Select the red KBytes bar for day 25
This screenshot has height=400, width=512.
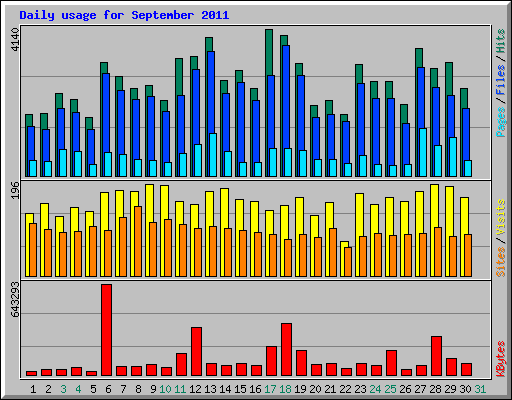pos(392,363)
